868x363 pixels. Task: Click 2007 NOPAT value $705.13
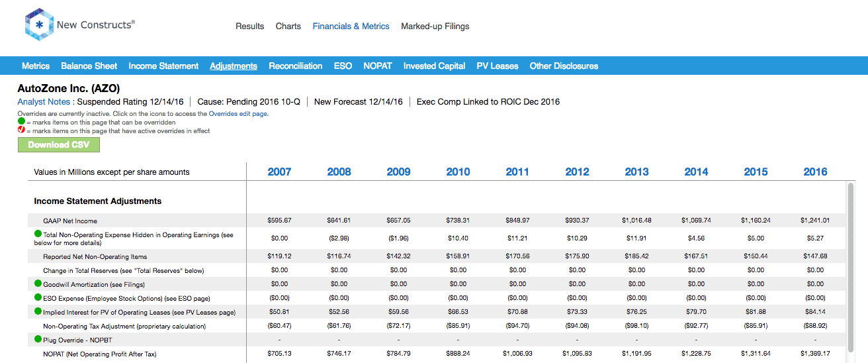coord(279,354)
